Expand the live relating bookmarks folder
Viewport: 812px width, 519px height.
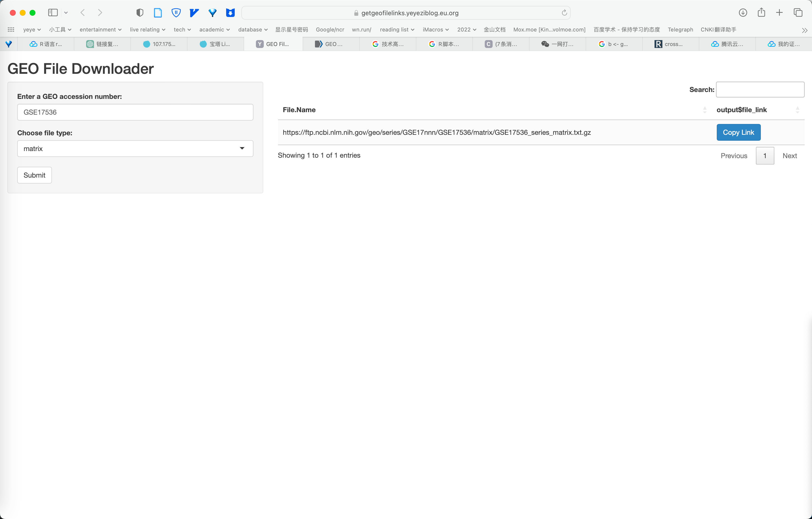click(148, 30)
